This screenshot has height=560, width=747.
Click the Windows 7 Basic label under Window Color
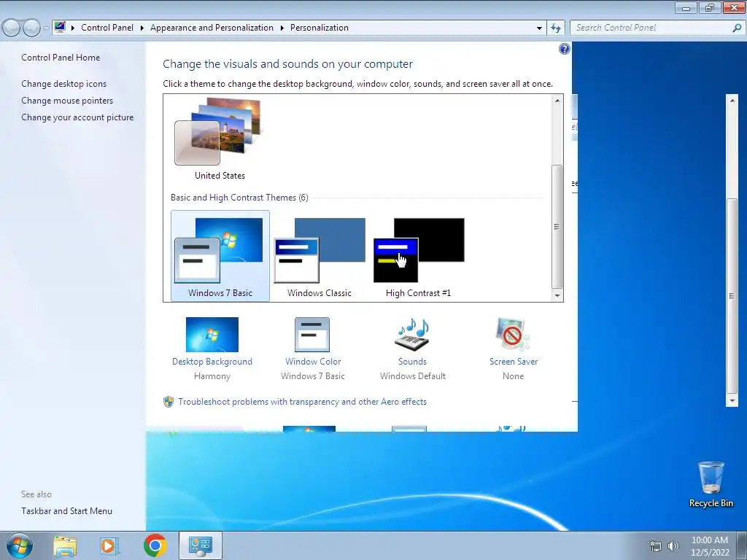tap(312, 376)
